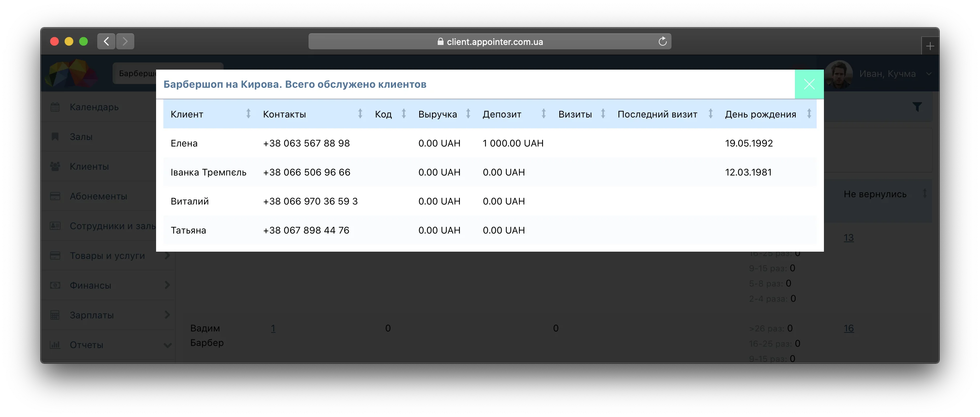Screen dimensions: 980x417
Task: Open link 13 in Не вернулись column
Action: coord(848,238)
